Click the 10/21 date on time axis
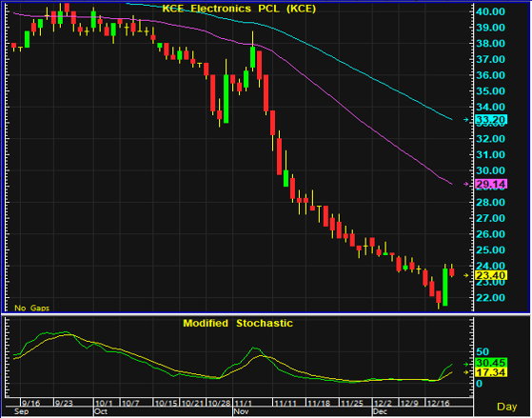 pos(192,404)
